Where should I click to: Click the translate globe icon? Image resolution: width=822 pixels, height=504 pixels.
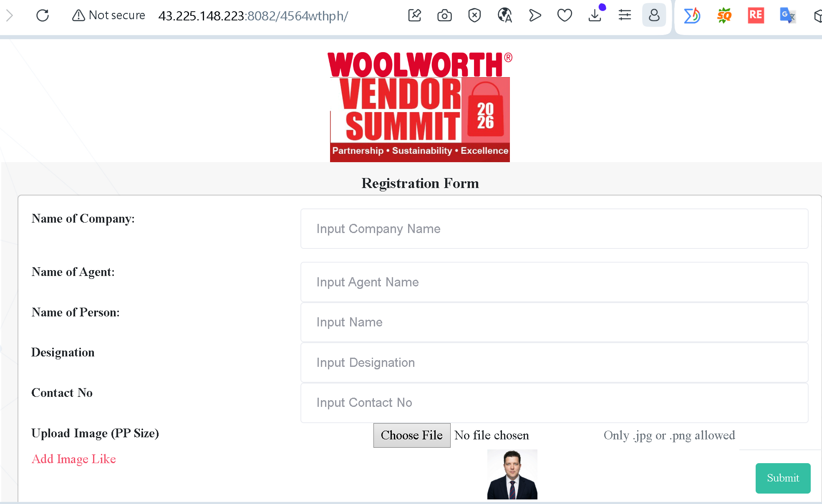[504, 15]
